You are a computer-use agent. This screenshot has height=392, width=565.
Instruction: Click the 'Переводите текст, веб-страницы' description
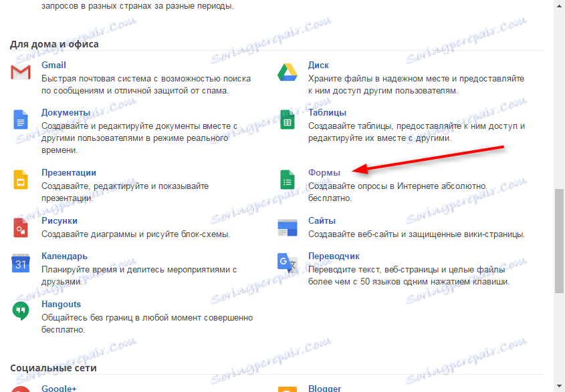409,275
